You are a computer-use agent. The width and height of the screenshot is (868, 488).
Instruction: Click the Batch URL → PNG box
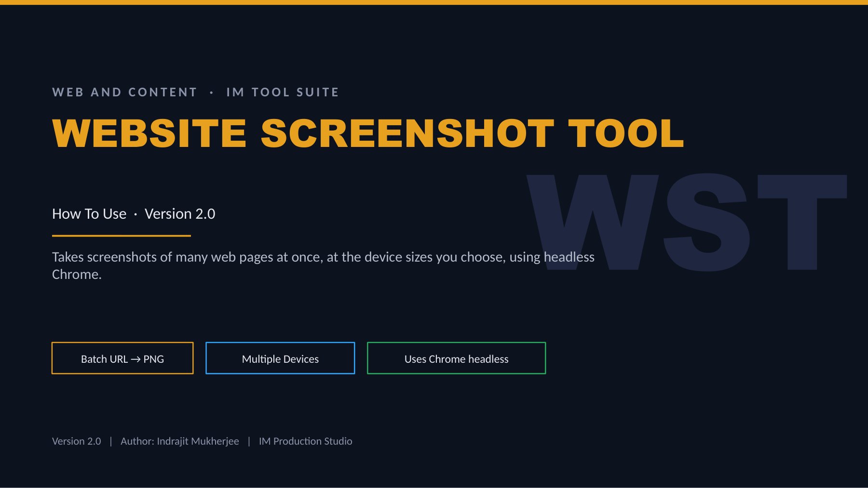(122, 358)
